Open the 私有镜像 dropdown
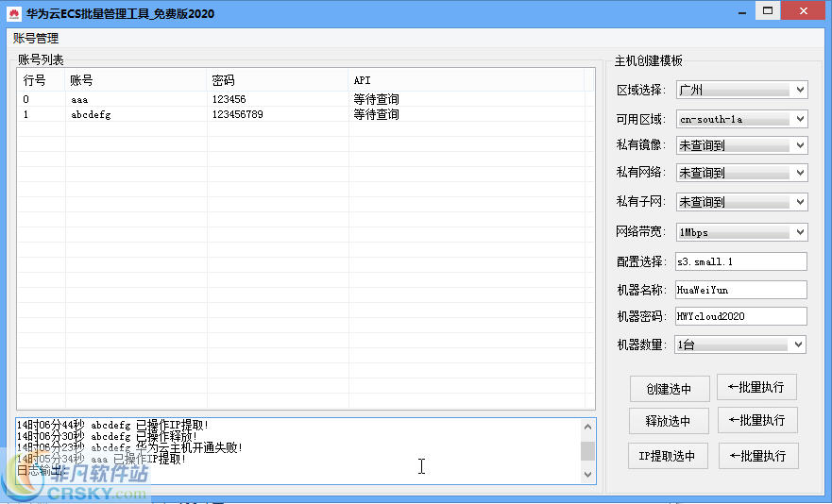 coord(741,144)
